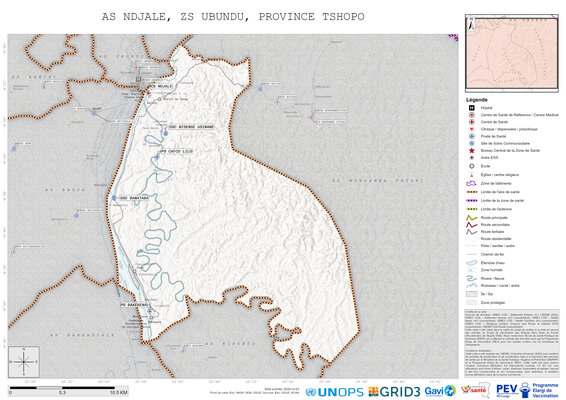This screenshot has width=566, height=400.
Task: Click the hospital H marker on the map
Action: (138, 79)
